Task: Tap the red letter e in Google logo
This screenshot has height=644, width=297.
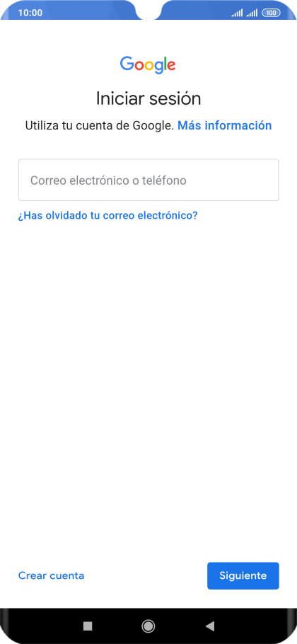Action: 171,66
